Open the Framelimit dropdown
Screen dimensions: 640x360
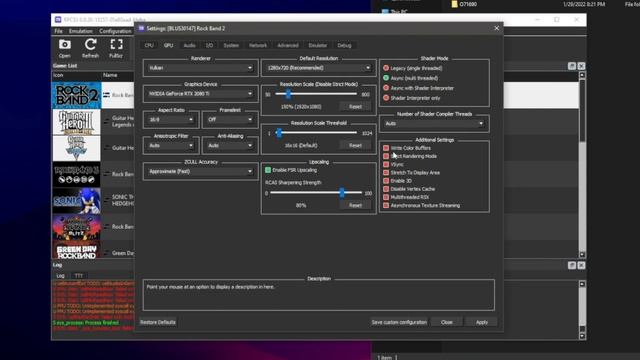(x=230, y=120)
